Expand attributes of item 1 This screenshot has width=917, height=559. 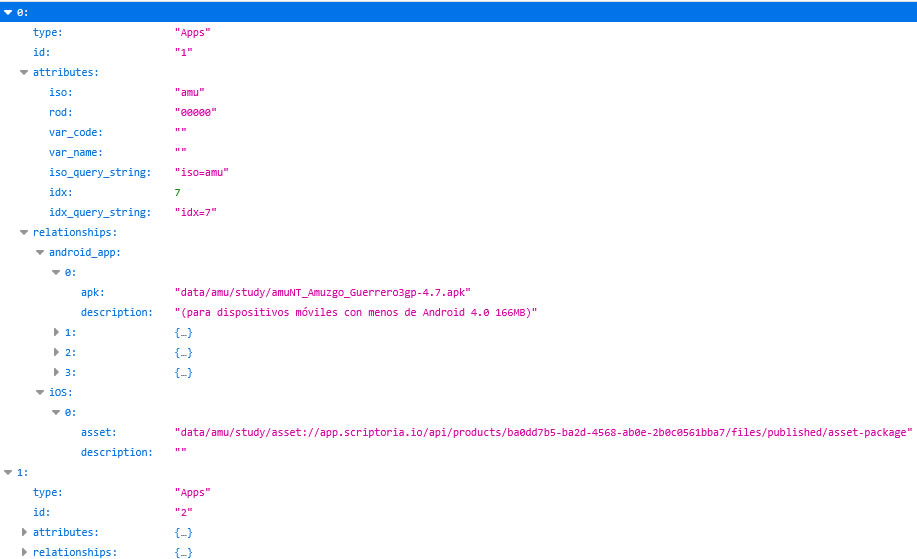coord(25,532)
